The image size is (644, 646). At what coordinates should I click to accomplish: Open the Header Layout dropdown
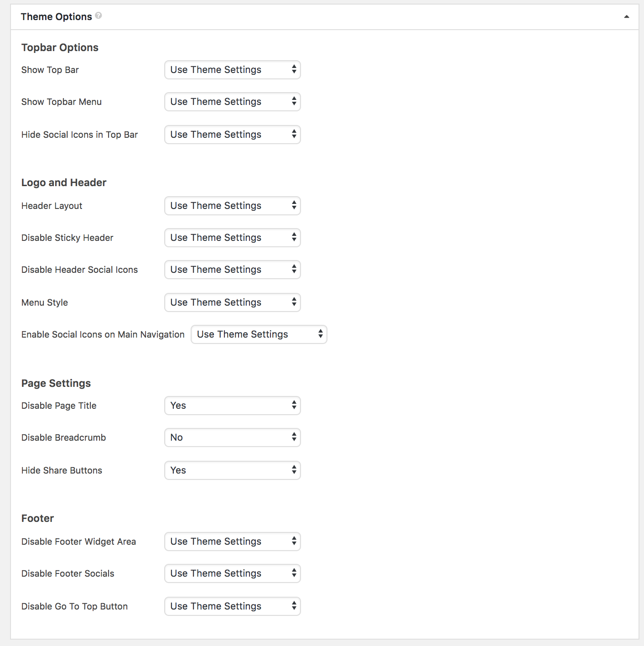pyautogui.click(x=233, y=206)
